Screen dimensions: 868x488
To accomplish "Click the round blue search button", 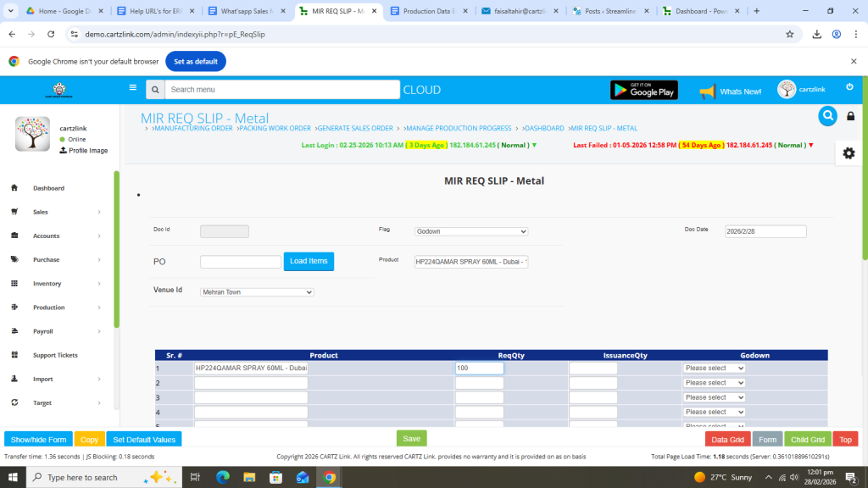I will [x=827, y=116].
